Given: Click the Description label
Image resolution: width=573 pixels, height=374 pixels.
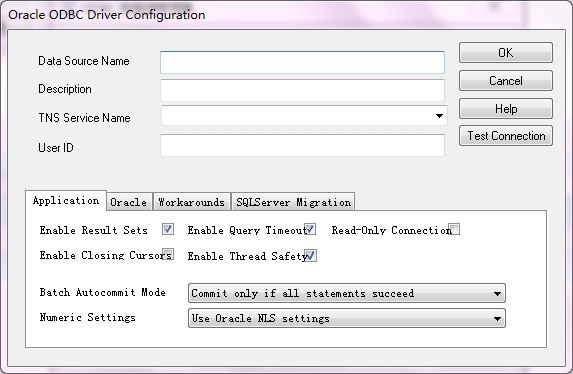Looking at the screenshot, I should coord(65,89).
